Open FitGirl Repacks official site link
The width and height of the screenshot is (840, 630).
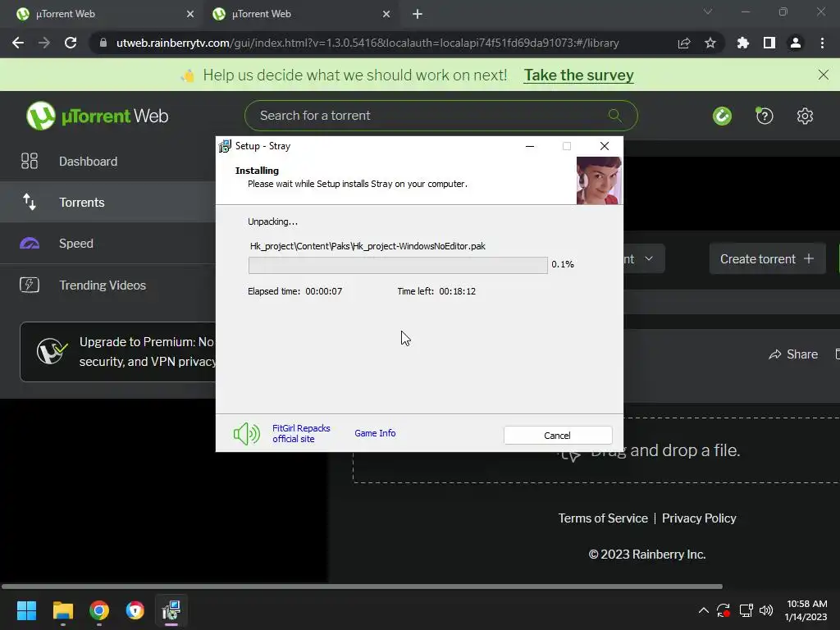pos(301,433)
